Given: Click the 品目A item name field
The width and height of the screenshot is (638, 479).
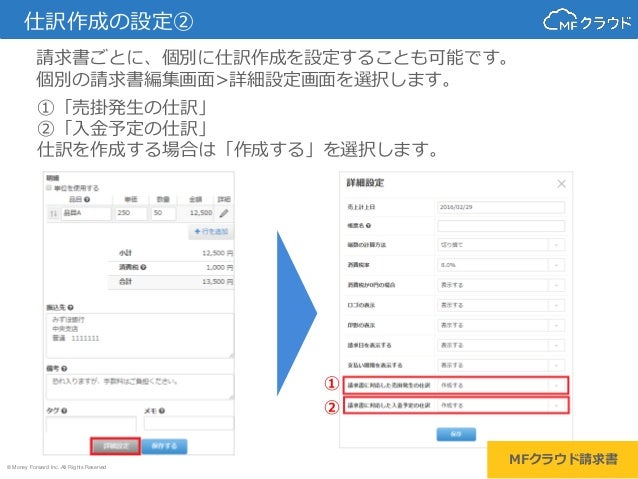Looking at the screenshot, I should pyautogui.click(x=86, y=213).
